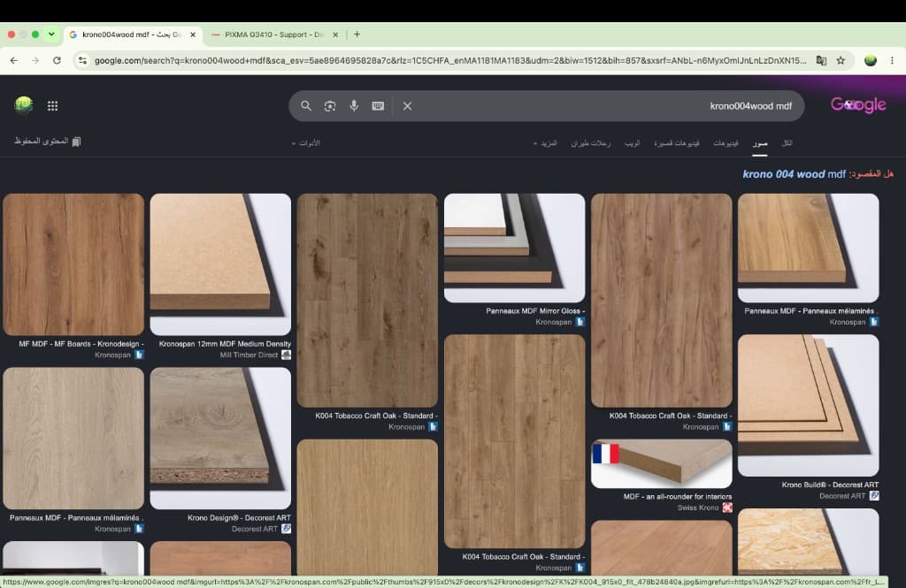Bookmark this page with the star
This screenshot has width=906, height=588.
841,60
